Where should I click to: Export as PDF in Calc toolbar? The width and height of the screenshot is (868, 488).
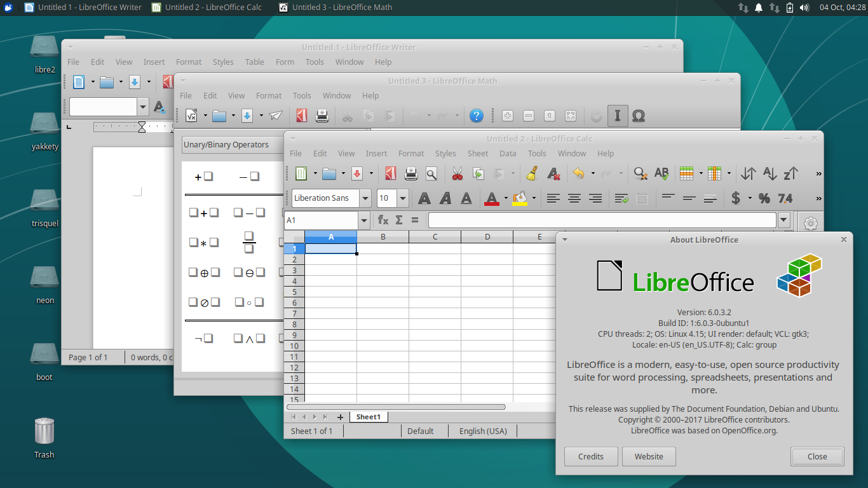pos(391,173)
